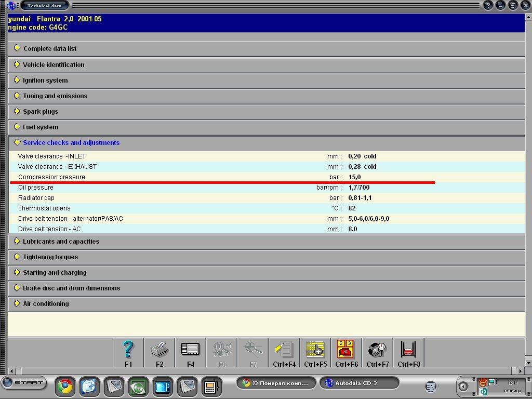Collapse the Service checks and adjustments section
The image size is (532, 399).
click(267, 142)
